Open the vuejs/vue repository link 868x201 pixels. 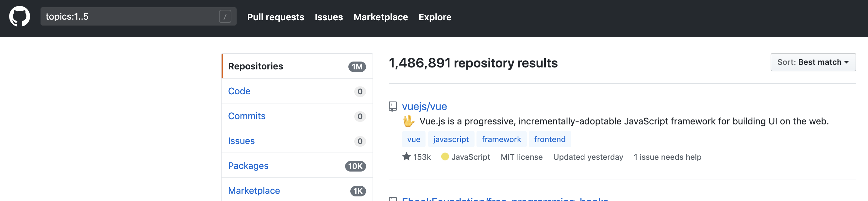(x=424, y=106)
